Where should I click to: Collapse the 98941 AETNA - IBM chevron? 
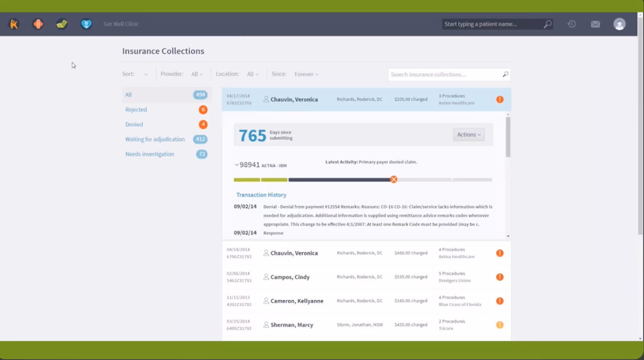point(237,165)
